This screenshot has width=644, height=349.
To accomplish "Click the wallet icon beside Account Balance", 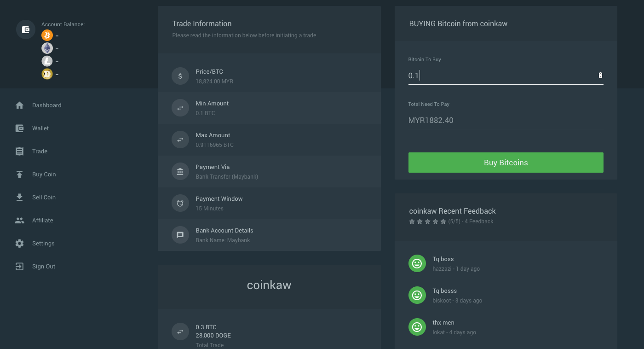I will [26, 29].
